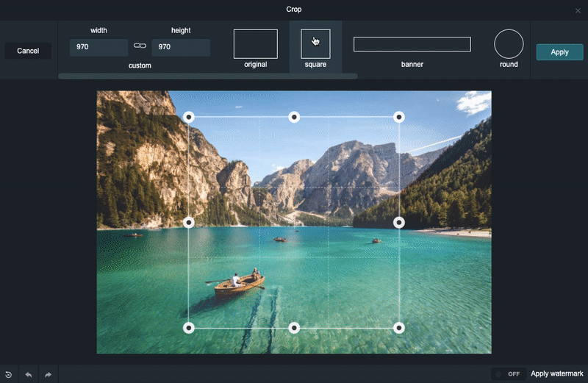The height and width of the screenshot is (383, 588).
Task: Click the bottom-left crop handle
Action: [x=189, y=328]
